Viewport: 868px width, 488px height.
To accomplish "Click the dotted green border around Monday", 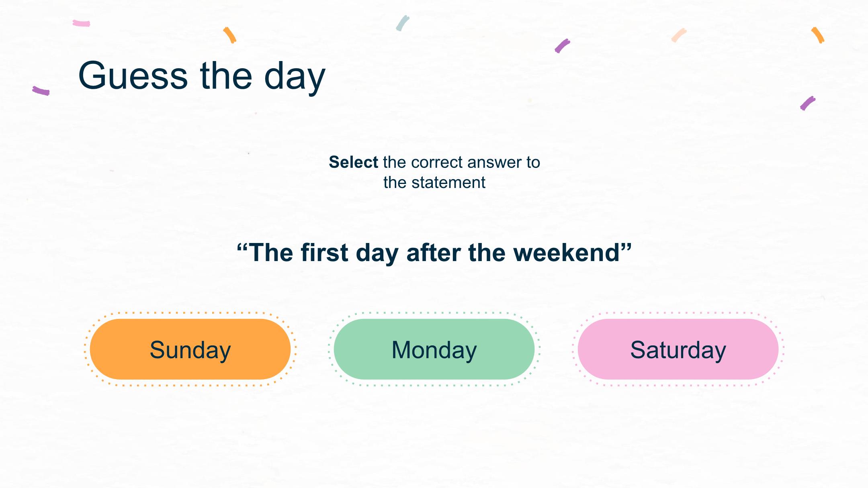I will (434, 312).
